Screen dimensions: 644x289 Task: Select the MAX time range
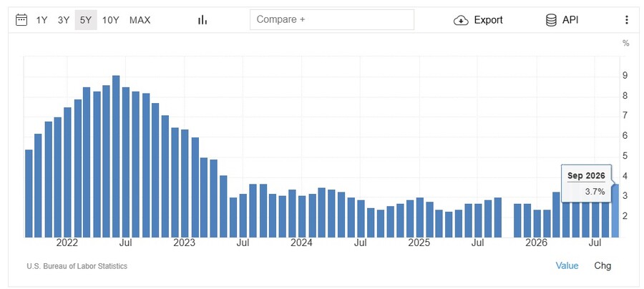click(x=140, y=20)
